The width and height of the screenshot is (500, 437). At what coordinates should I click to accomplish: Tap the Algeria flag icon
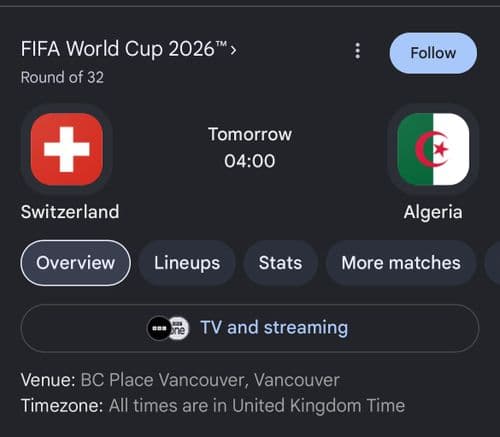click(x=433, y=149)
